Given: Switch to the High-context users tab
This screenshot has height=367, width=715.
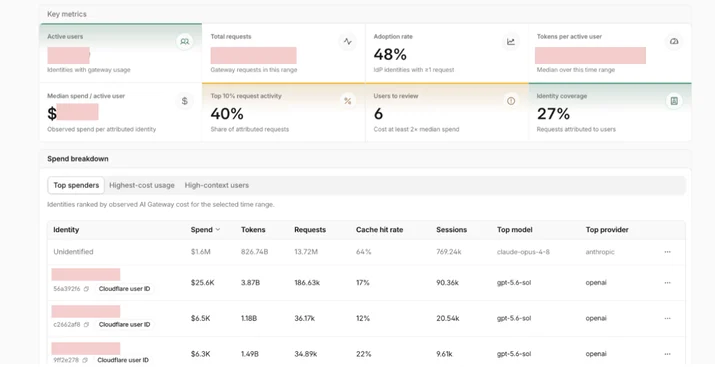Looking at the screenshot, I should coord(217,185).
